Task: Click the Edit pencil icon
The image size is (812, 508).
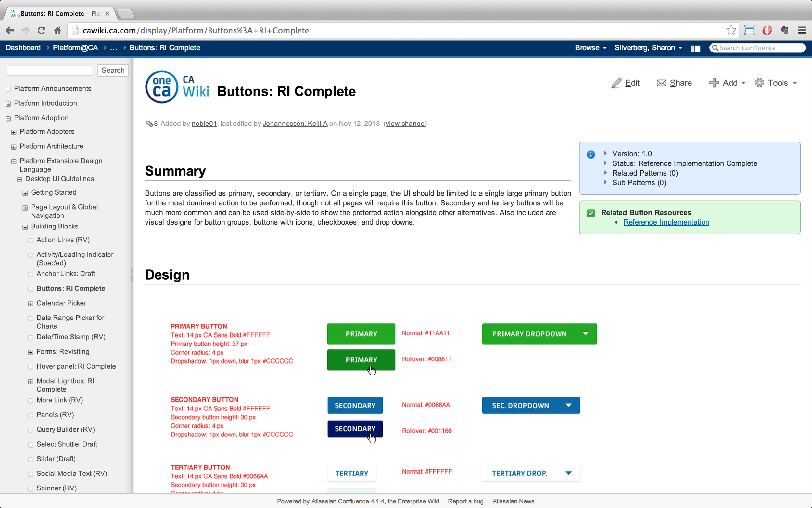Action: (616, 83)
